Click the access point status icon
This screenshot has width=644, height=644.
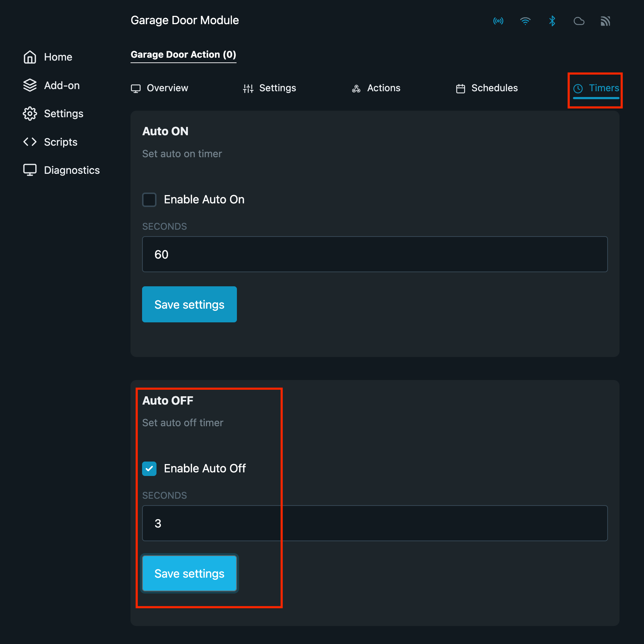[x=498, y=21]
